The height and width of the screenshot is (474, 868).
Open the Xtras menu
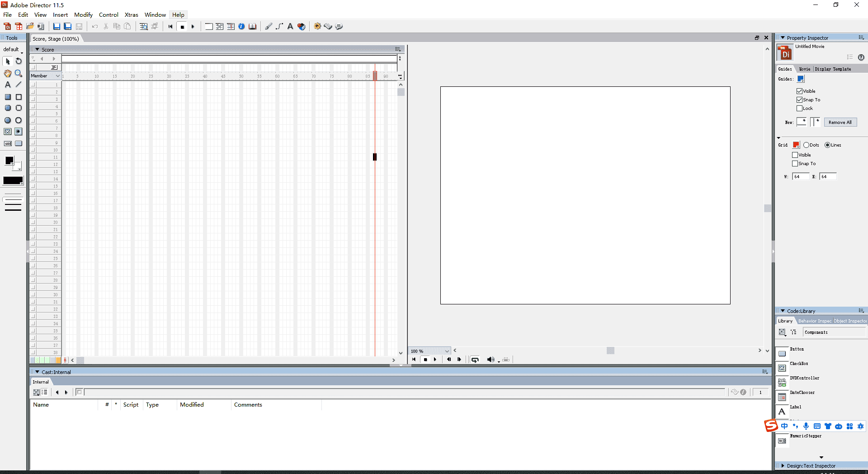[x=131, y=15]
